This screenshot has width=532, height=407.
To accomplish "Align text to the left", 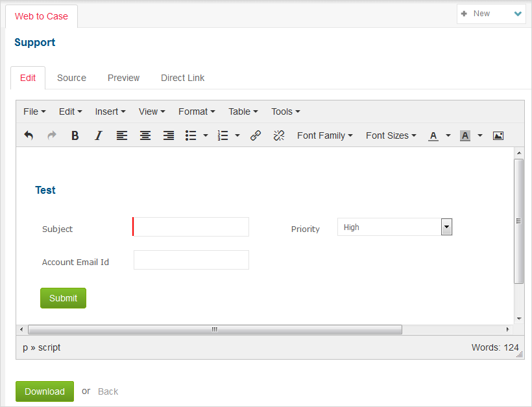I will click(x=122, y=135).
